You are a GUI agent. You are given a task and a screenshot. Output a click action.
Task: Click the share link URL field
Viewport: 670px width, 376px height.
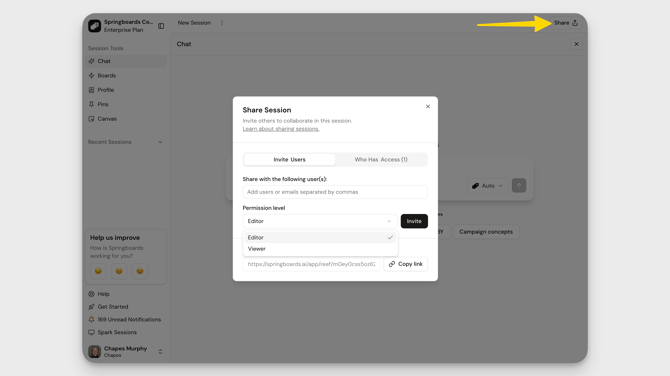(x=311, y=264)
